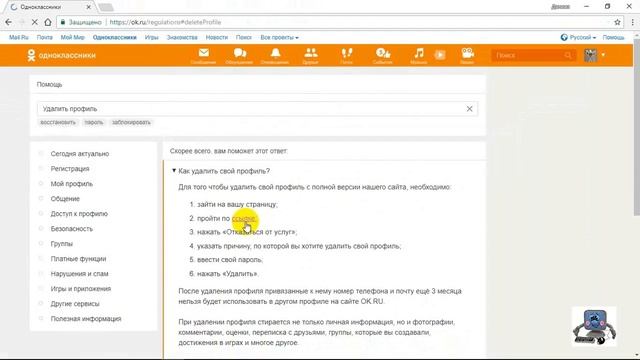Select the заблокировать tag
Image resolution: width=640 pixels, height=360 pixels.
click(131, 122)
